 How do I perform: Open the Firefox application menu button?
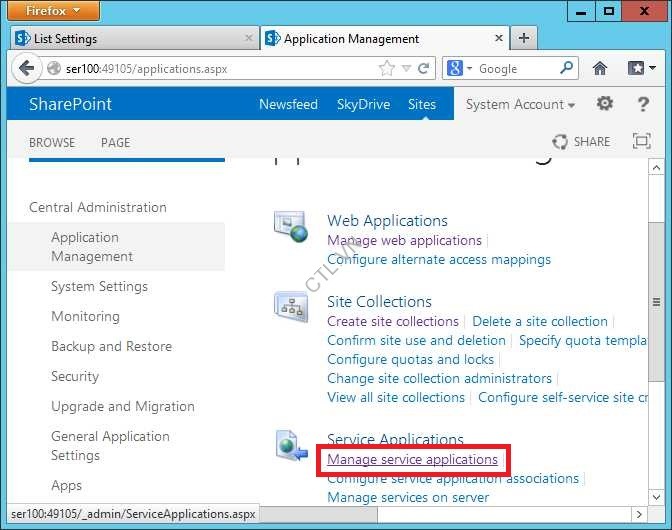[49, 11]
